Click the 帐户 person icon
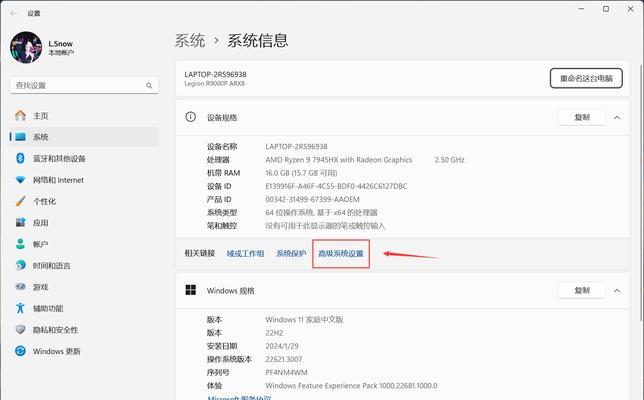Image resolution: width=644 pixels, height=400 pixels. pyautogui.click(x=20, y=244)
